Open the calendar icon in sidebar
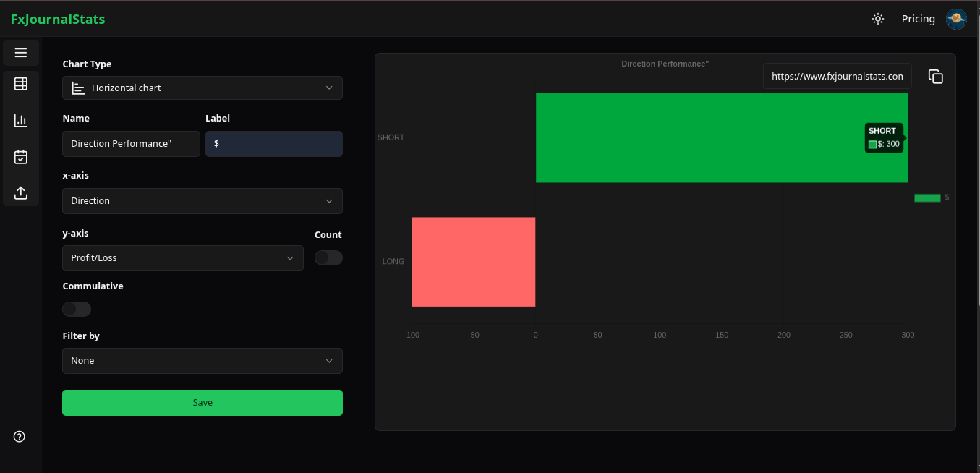Screen dimensions: 980x473 [21, 157]
